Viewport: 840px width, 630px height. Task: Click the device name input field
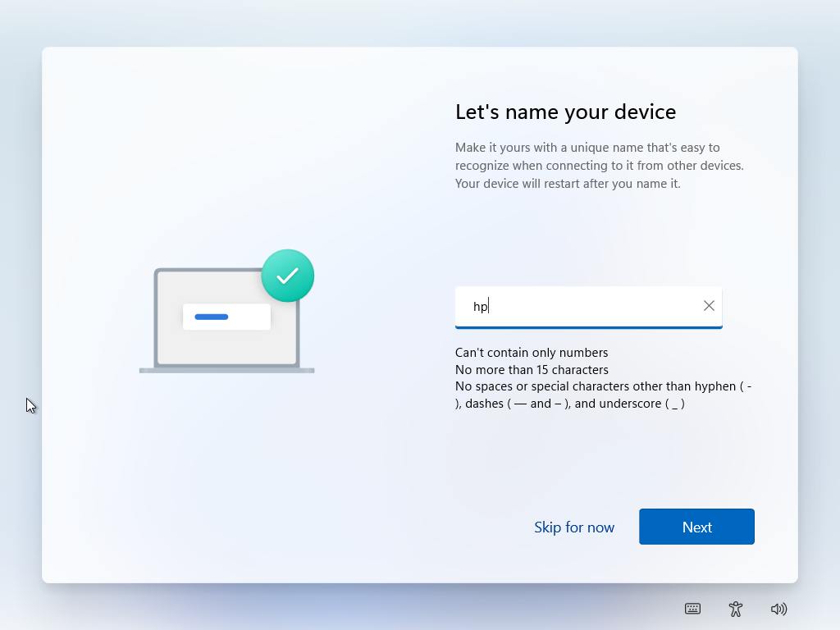click(588, 307)
